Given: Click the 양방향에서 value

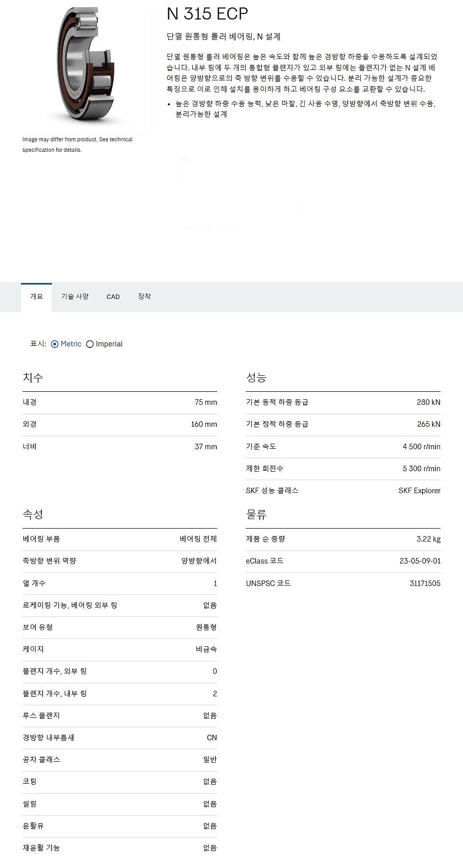Looking at the screenshot, I should tap(199, 561).
